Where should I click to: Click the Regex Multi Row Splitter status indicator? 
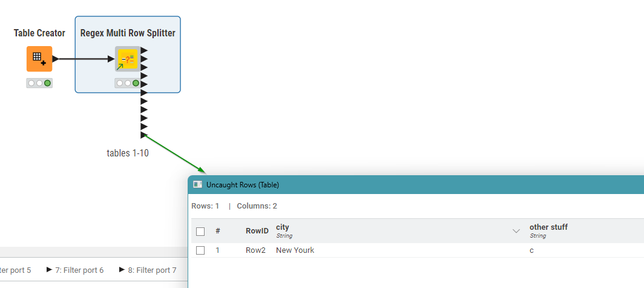click(128, 83)
